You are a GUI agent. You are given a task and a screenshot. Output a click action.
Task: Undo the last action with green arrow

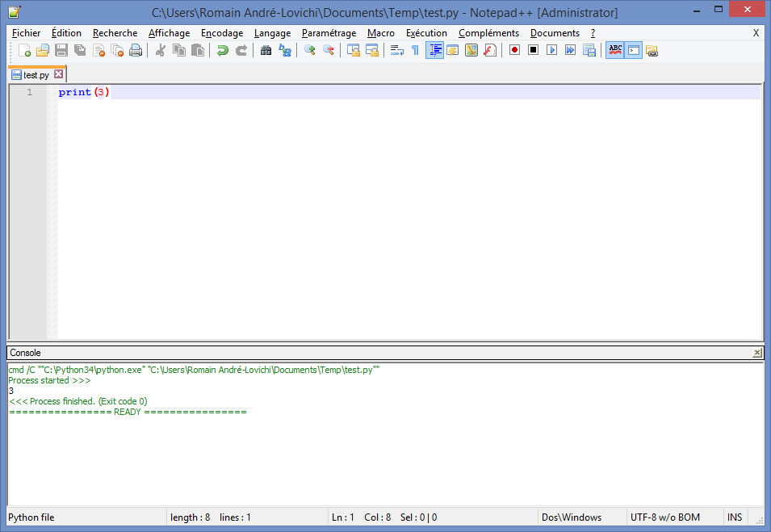tap(222, 50)
